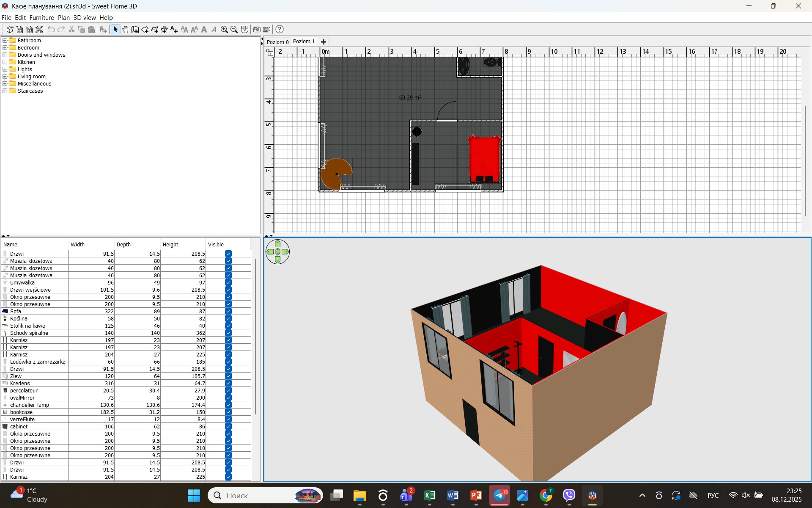Select the Create walls tool
The image size is (812, 508).
pyautogui.click(x=135, y=29)
